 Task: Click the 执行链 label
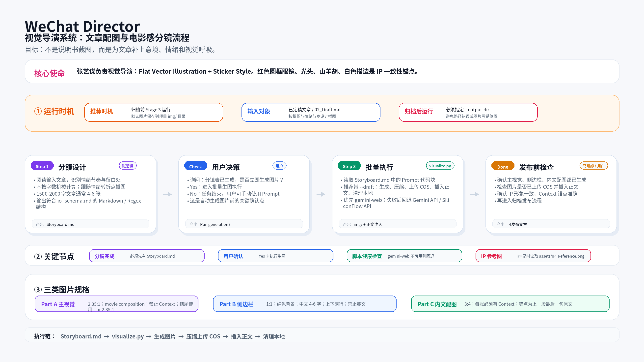tap(44, 336)
